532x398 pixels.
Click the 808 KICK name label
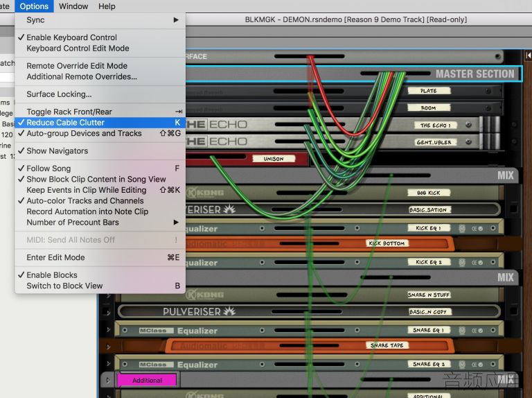(429, 193)
